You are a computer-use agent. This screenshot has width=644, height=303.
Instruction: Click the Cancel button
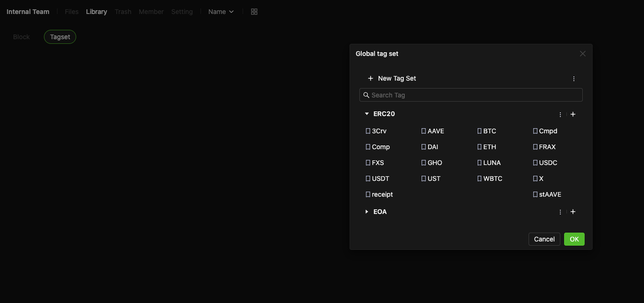pos(544,239)
